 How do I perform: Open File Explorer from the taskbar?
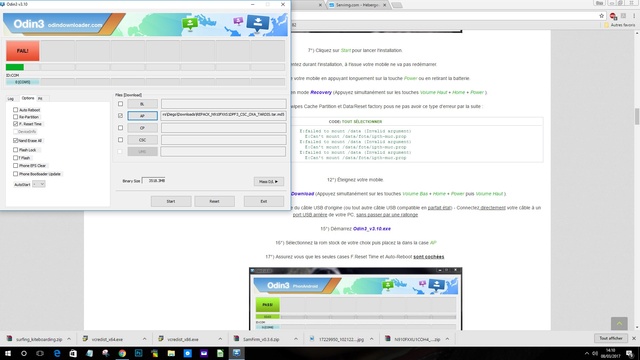(171, 353)
